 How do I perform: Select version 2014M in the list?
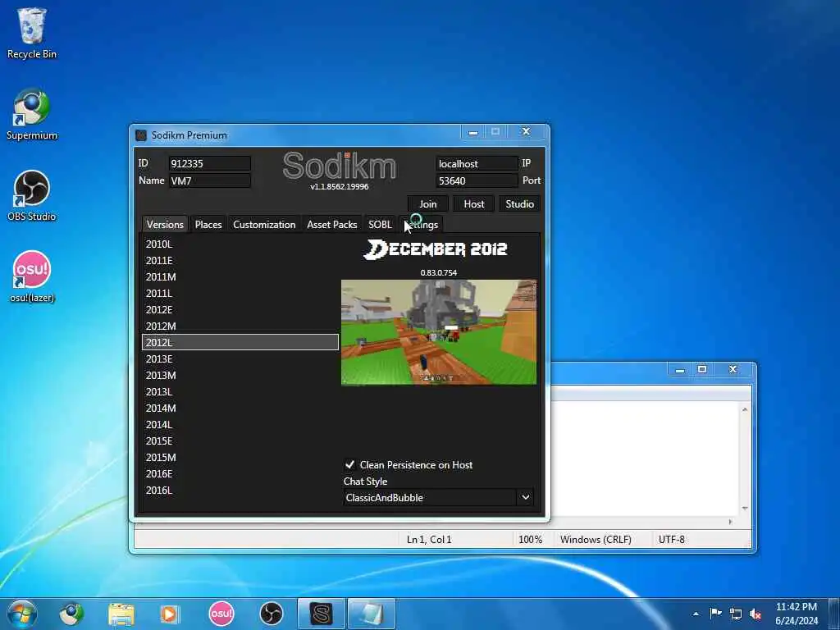coord(240,409)
